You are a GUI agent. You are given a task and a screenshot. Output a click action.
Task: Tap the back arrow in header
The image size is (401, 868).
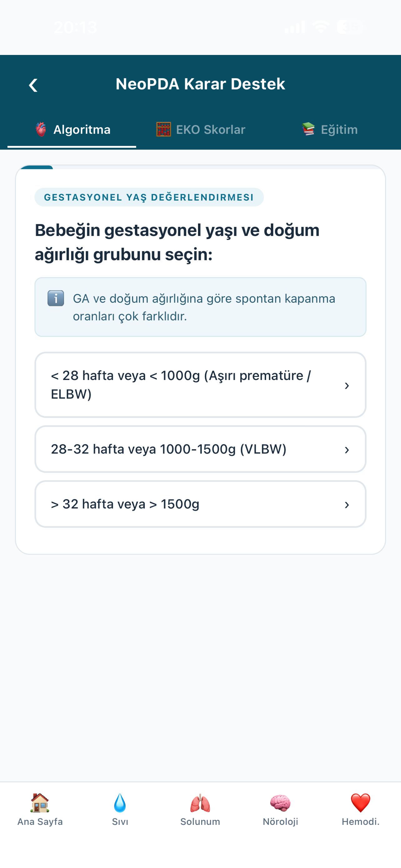(33, 85)
